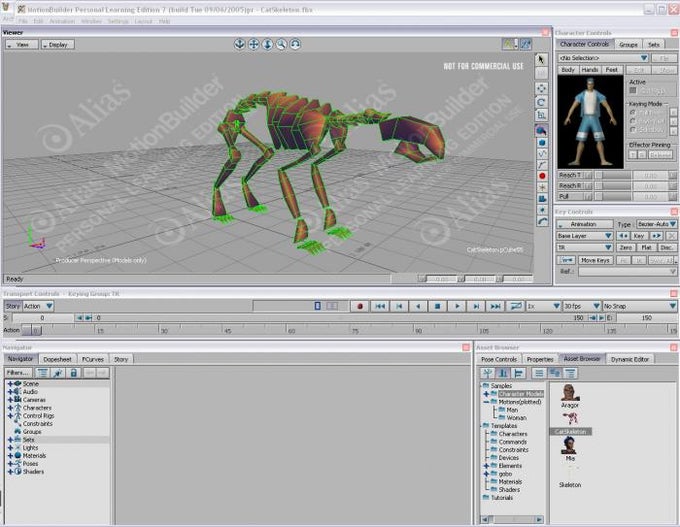Switch to the Dopesheet tab

(x=57, y=360)
